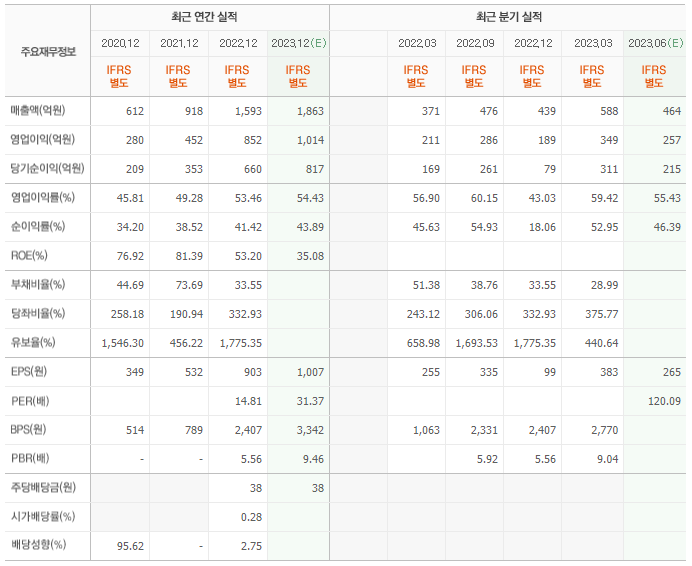Click the 0.28 dividend yield value
The image size is (692, 566).
point(252,517)
